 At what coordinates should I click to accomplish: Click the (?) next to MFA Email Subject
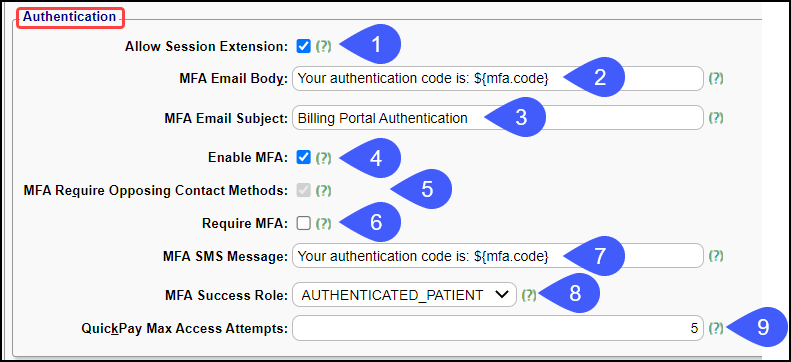point(716,118)
